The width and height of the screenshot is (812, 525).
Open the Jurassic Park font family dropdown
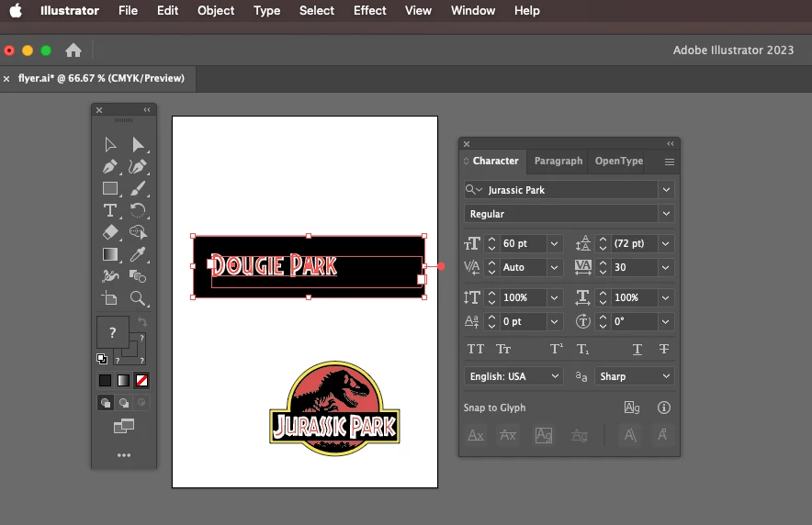pyautogui.click(x=666, y=190)
